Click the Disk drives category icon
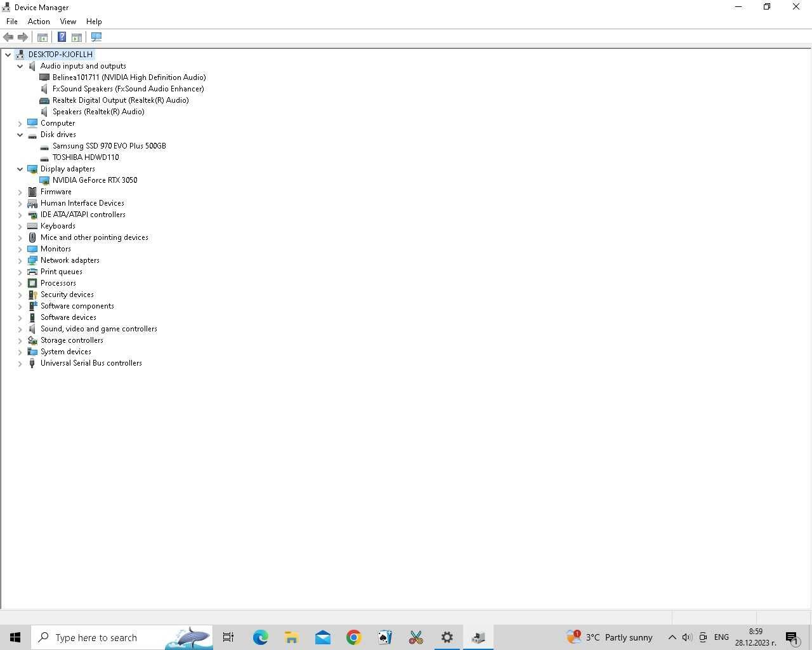Screen dimensions: 812x650 point(32,135)
